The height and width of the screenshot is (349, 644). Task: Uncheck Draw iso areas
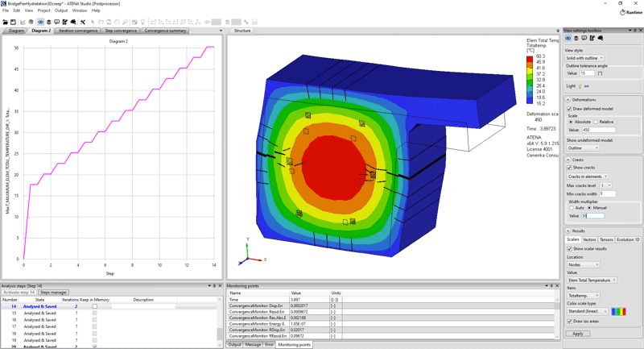pyautogui.click(x=569, y=322)
